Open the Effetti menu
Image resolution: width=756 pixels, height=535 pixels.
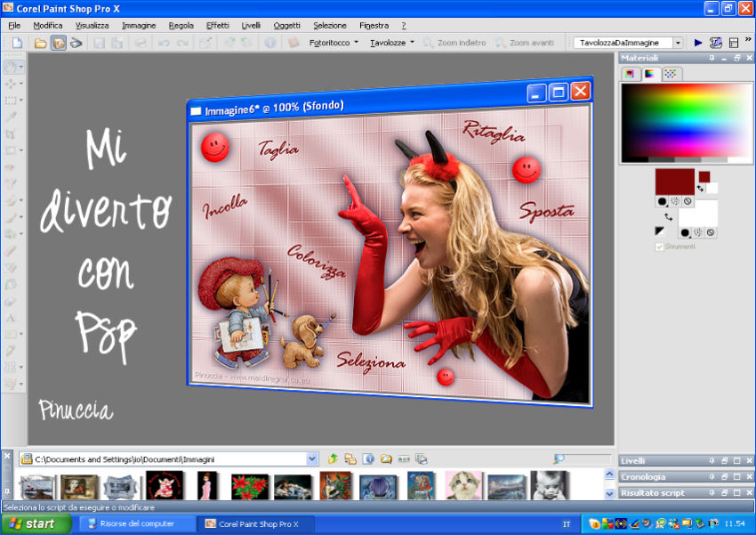coord(217,26)
